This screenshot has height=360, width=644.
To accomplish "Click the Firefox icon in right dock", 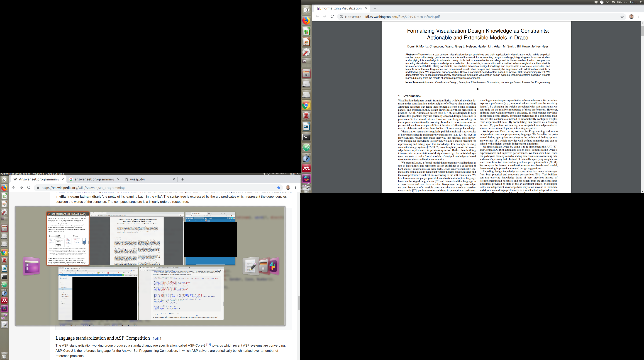I will [306, 21].
